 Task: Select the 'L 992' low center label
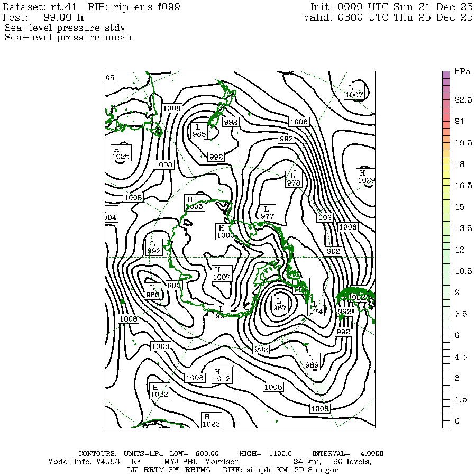[154, 248]
